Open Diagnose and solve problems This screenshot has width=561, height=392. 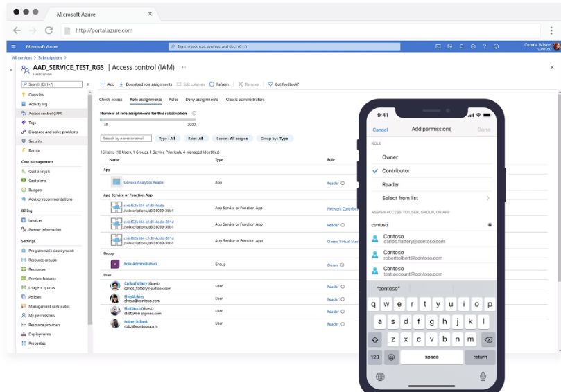(x=53, y=132)
